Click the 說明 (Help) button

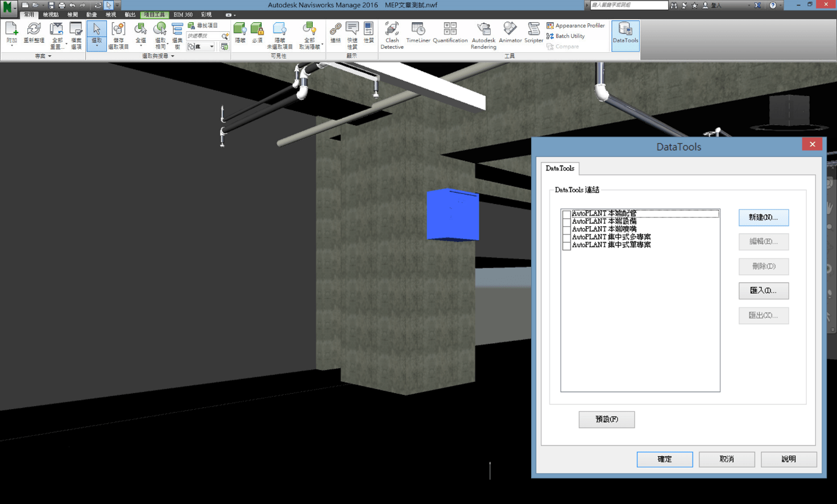point(789,459)
